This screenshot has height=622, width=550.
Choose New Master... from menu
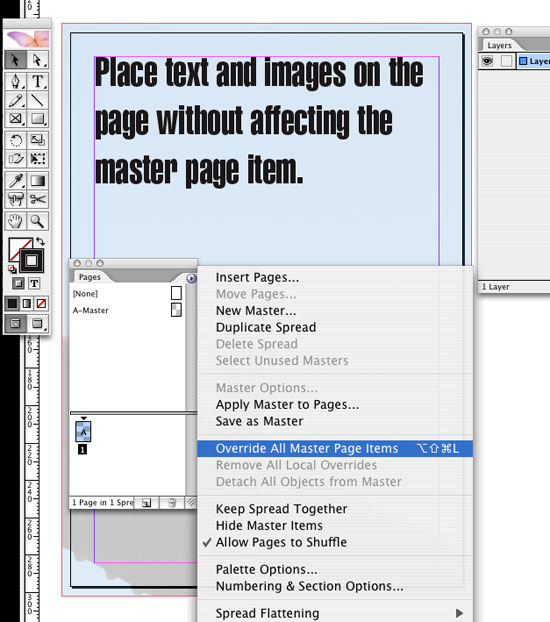click(335, 311)
